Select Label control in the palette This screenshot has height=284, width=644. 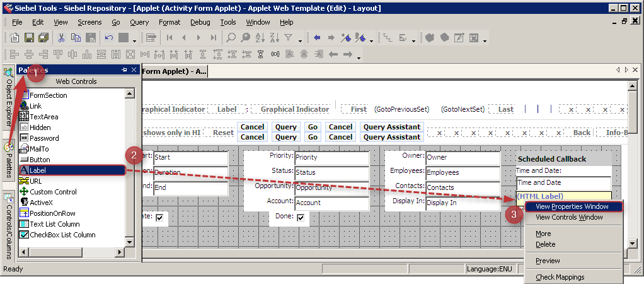coord(71,170)
